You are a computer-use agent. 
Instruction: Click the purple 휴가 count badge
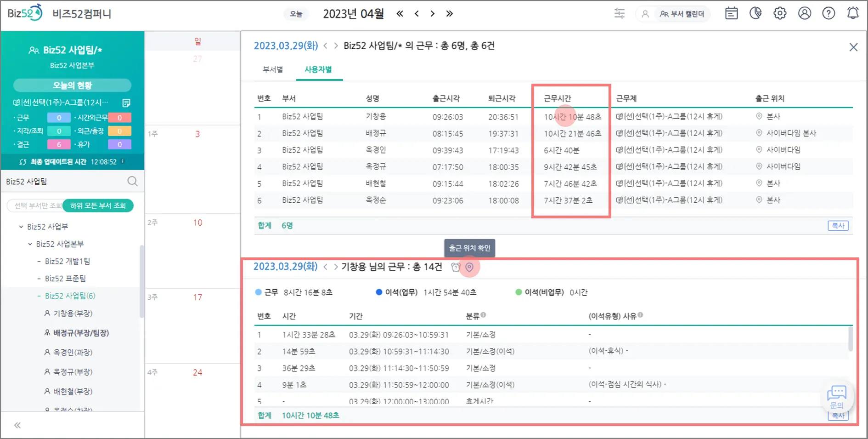pos(119,144)
